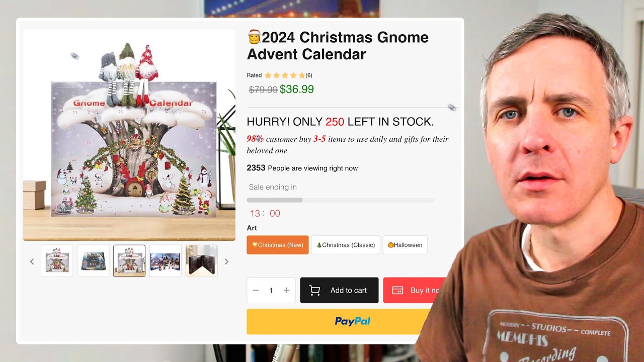Screen dimensions: 644x362
Task: Click the sale ending progress bar
Action: pos(340,200)
